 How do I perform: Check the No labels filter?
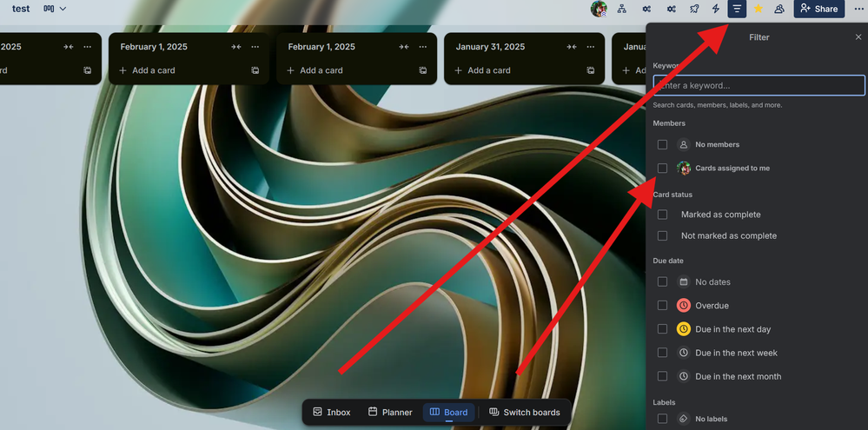pos(662,419)
